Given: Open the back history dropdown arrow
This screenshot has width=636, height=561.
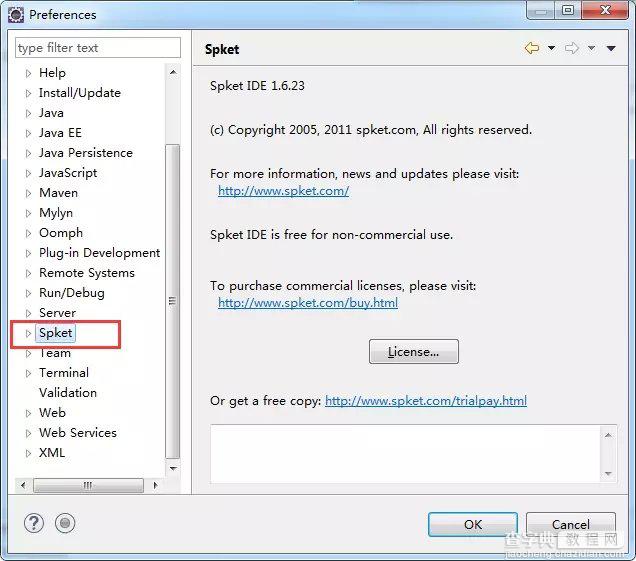Looking at the screenshot, I should [x=551, y=48].
